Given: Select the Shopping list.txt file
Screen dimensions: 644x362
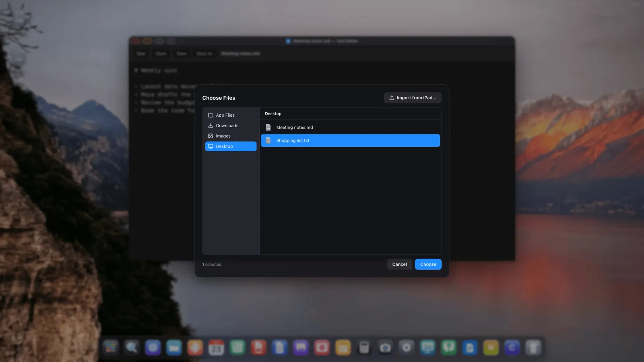Looking at the screenshot, I should 350,140.
